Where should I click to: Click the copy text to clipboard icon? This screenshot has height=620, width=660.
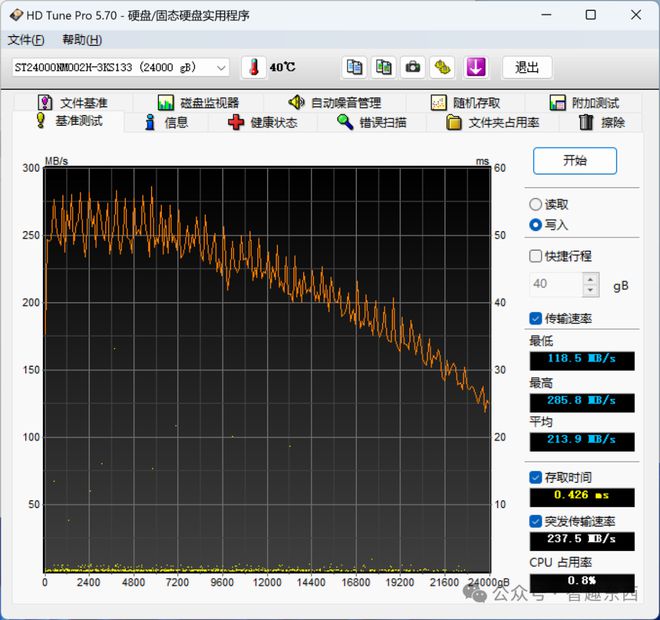click(x=354, y=67)
